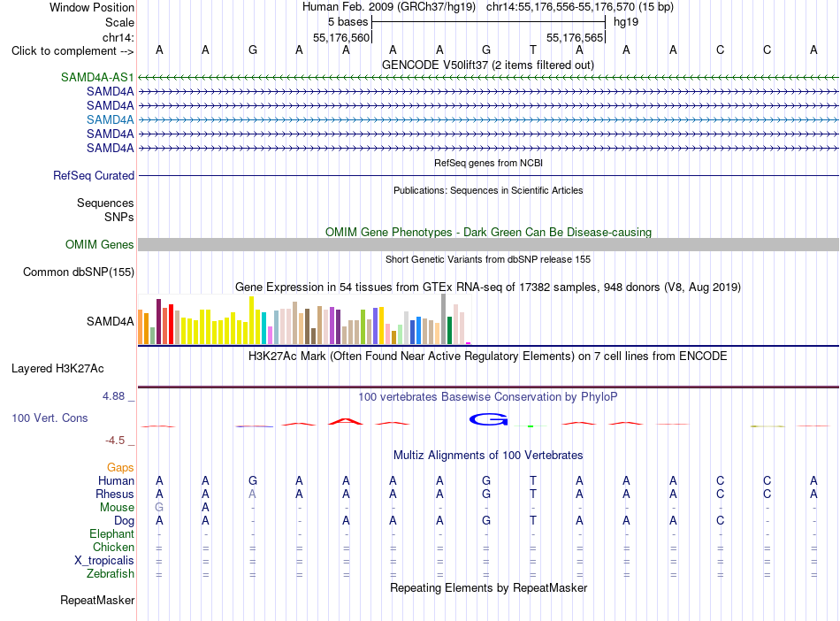Click the faded A base in Rhesus row
The height and width of the screenshot is (621, 840).
[252, 494]
